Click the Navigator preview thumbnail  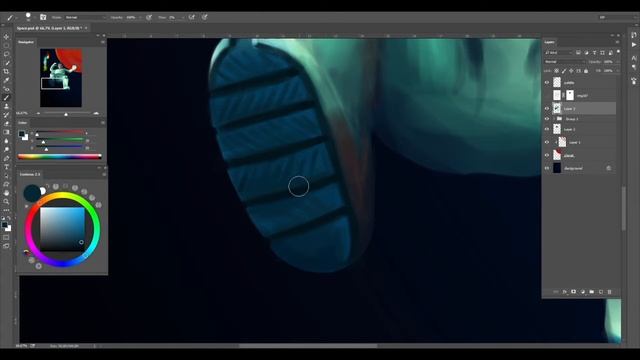click(61, 78)
